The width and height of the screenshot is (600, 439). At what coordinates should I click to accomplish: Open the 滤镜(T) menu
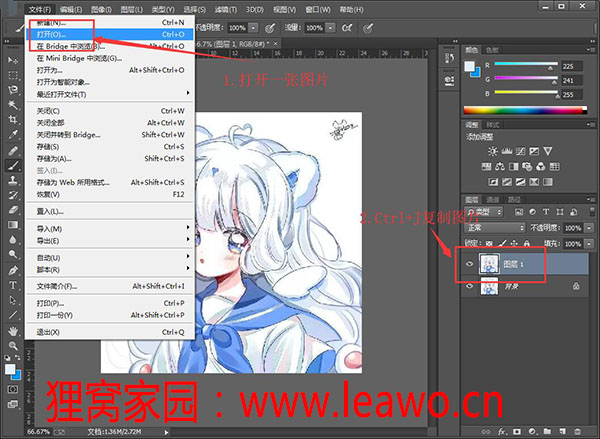225,10
